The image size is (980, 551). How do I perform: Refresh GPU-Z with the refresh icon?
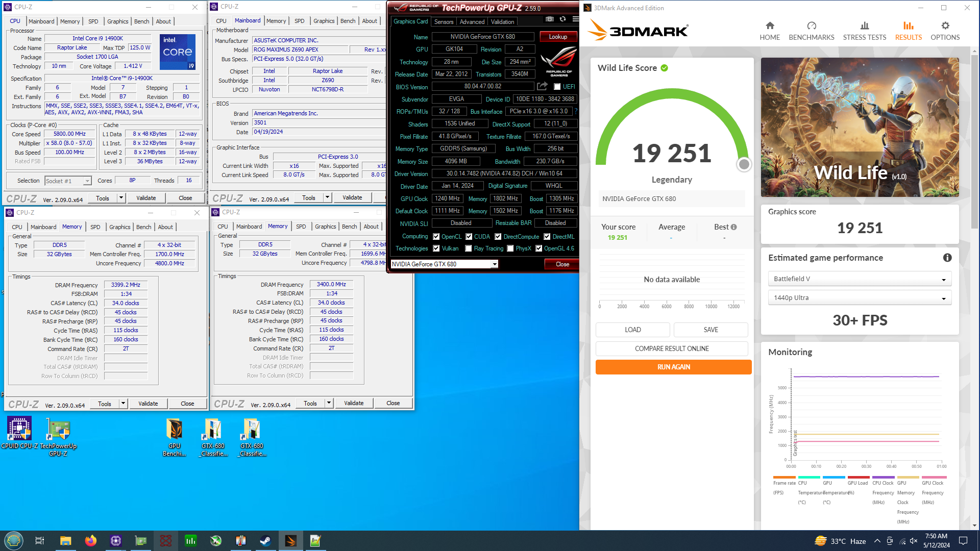pyautogui.click(x=562, y=19)
